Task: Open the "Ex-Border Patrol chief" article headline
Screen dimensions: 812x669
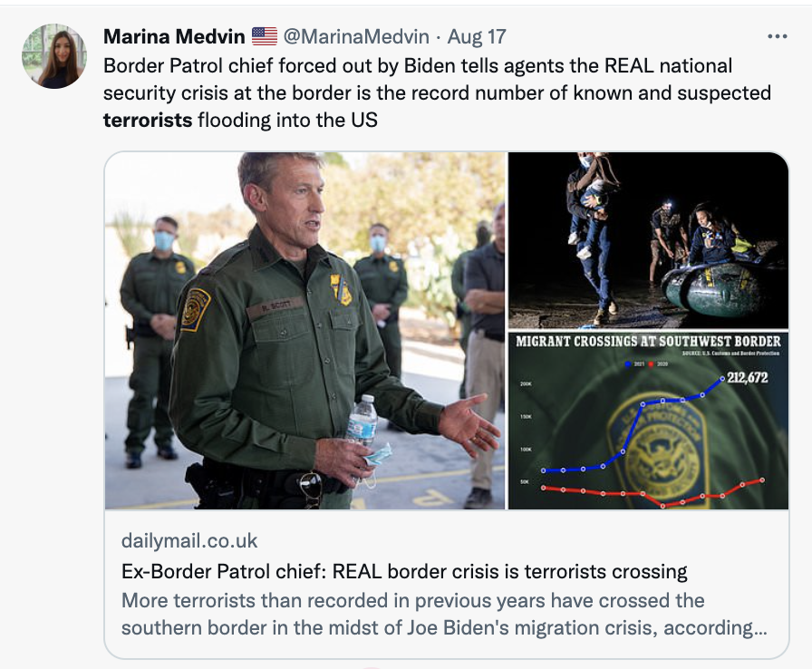Action: click(x=404, y=572)
